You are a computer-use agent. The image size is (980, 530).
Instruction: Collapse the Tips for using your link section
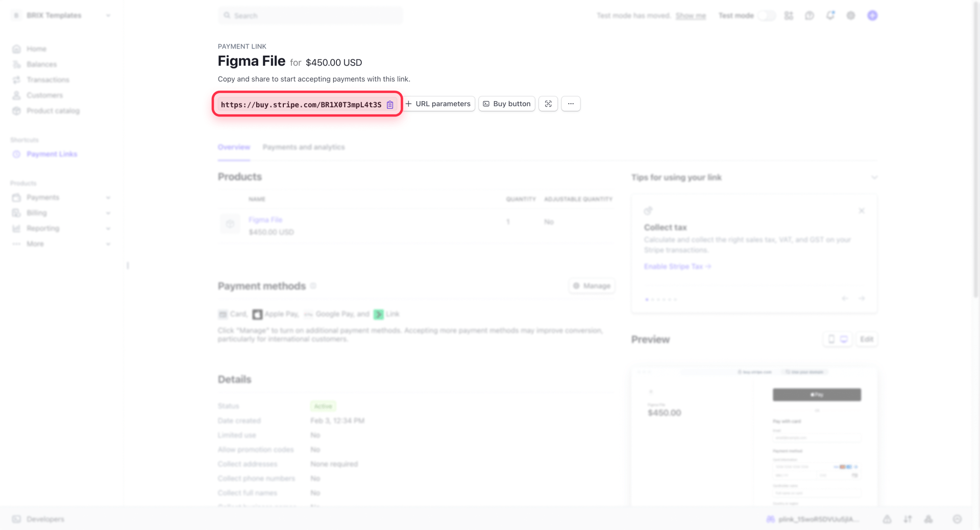point(874,178)
